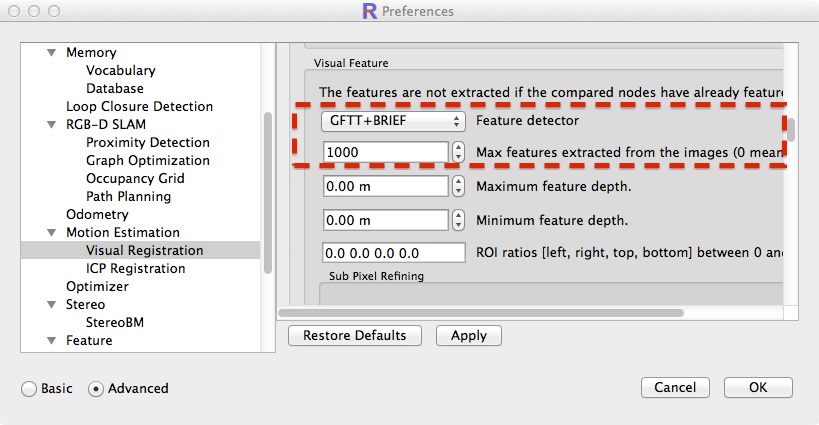Open Loop Closure Detection settings
Screen dimensions: 819x425
click(139, 106)
